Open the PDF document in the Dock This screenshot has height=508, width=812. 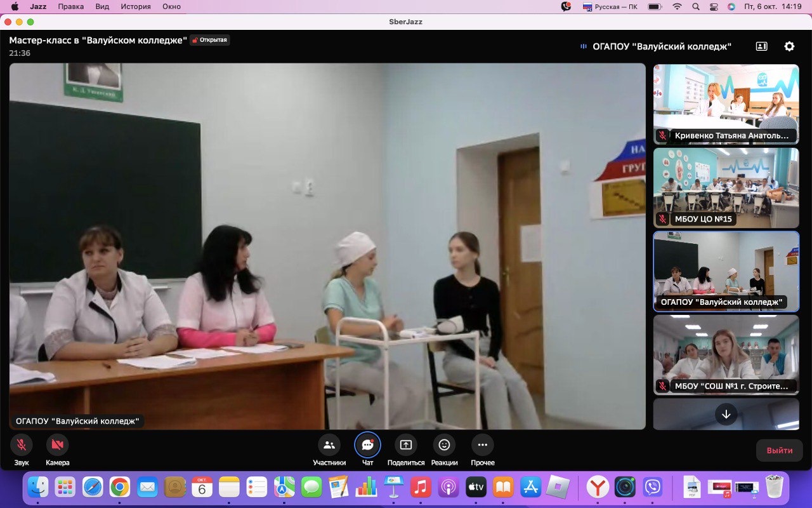(x=691, y=487)
